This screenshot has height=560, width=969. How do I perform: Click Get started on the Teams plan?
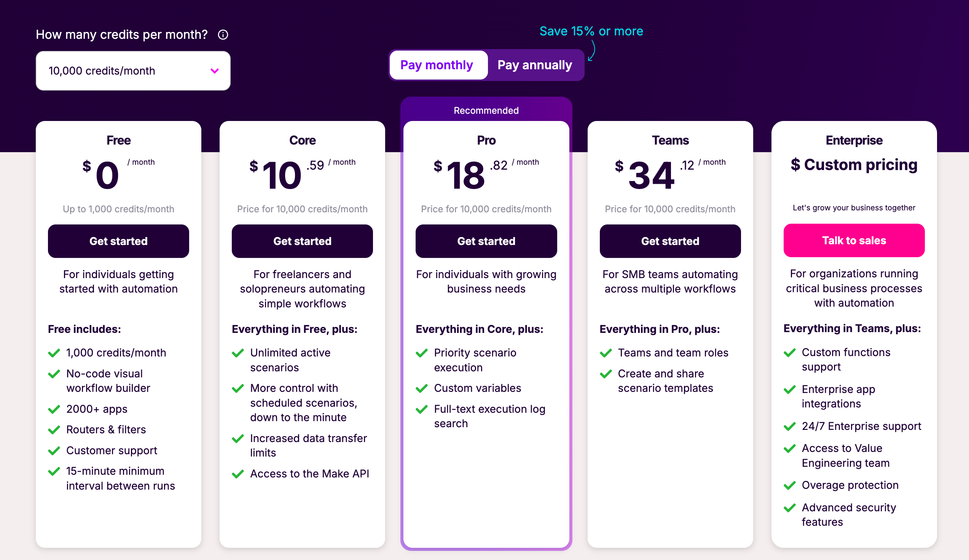pyautogui.click(x=670, y=241)
